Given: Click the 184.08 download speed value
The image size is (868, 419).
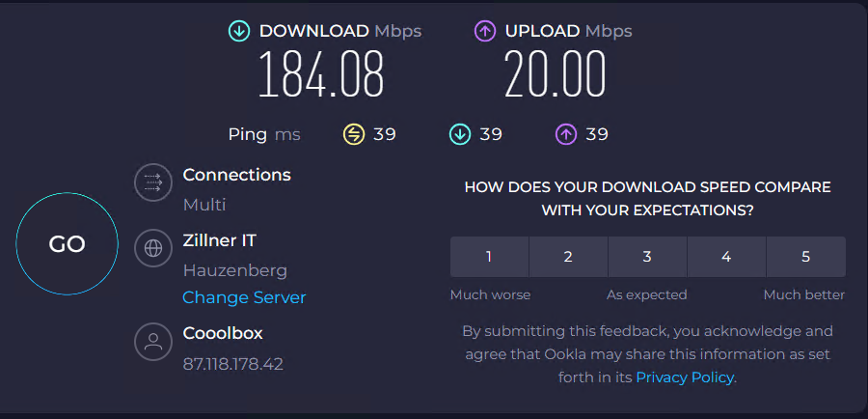Looking at the screenshot, I should coord(320,75).
